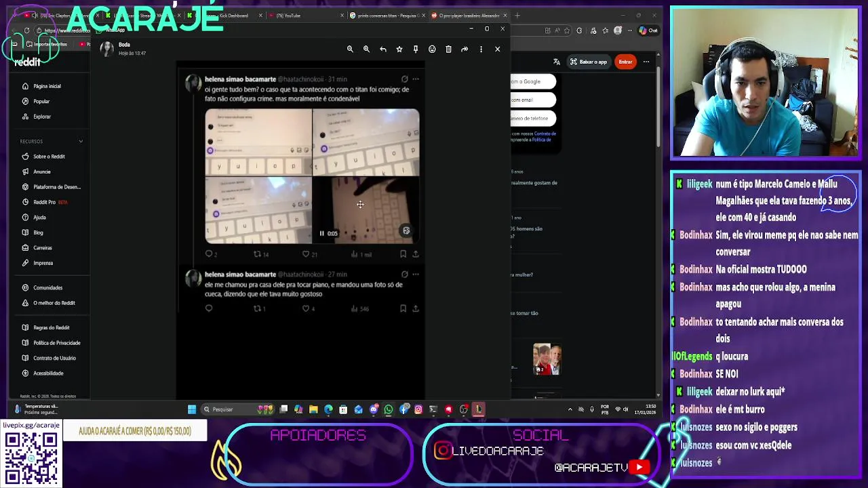This screenshot has height=488, width=868.
Task: Open Windows Start menu
Action: click(192, 409)
